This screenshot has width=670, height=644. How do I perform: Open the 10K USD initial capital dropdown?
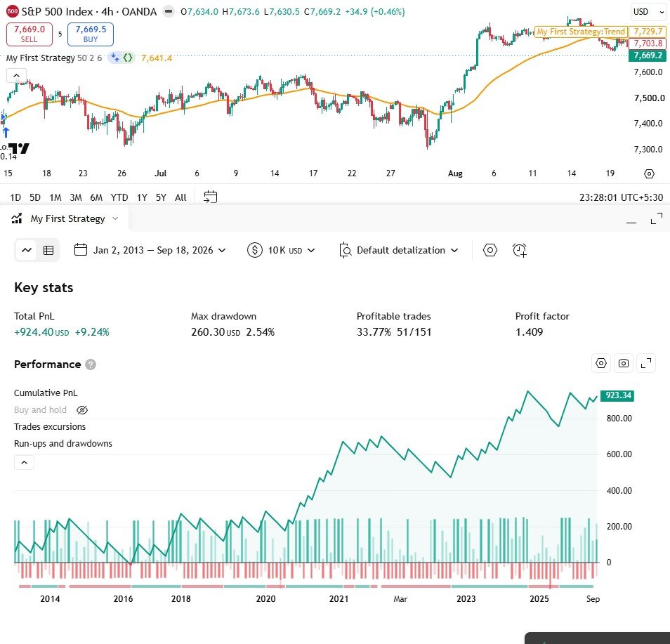coord(281,250)
